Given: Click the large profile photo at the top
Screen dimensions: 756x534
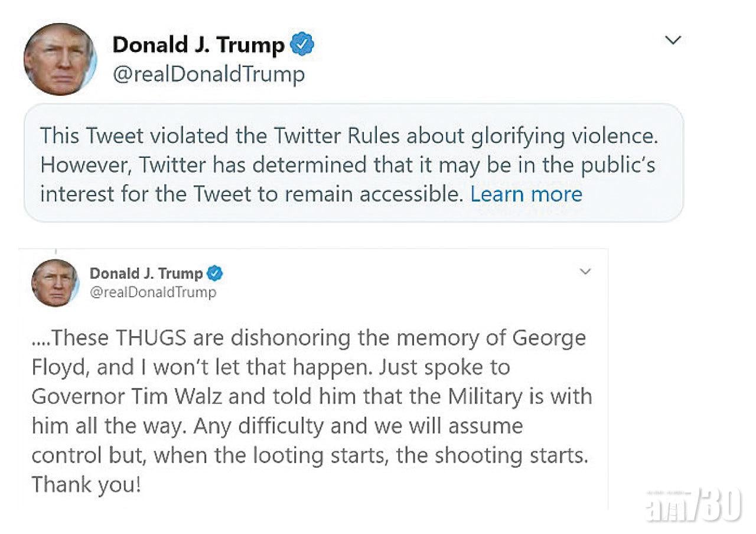Looking at the screenshot, I should click(x=60, y=59).
